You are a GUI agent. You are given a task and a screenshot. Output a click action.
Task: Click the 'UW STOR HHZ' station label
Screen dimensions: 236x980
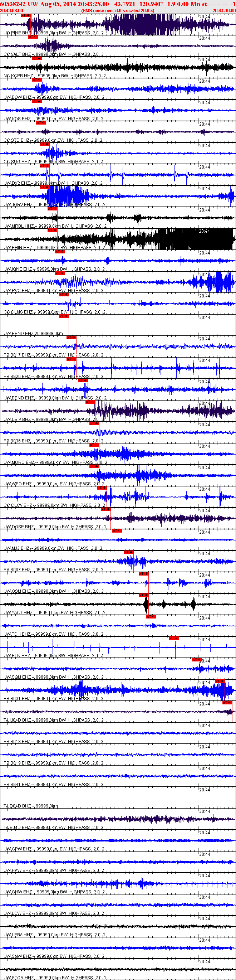[19, 978]
